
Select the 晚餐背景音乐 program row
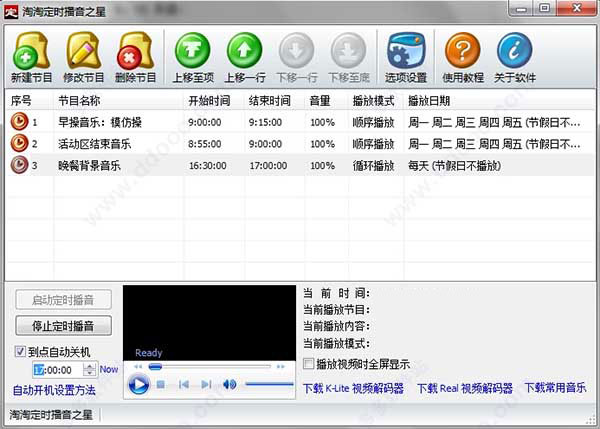[x=90, y=165]
